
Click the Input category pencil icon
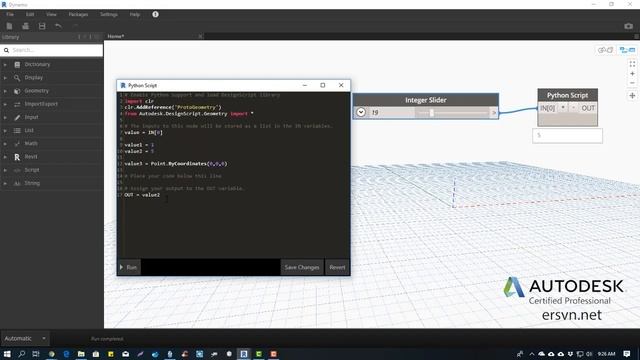(17, 117)
